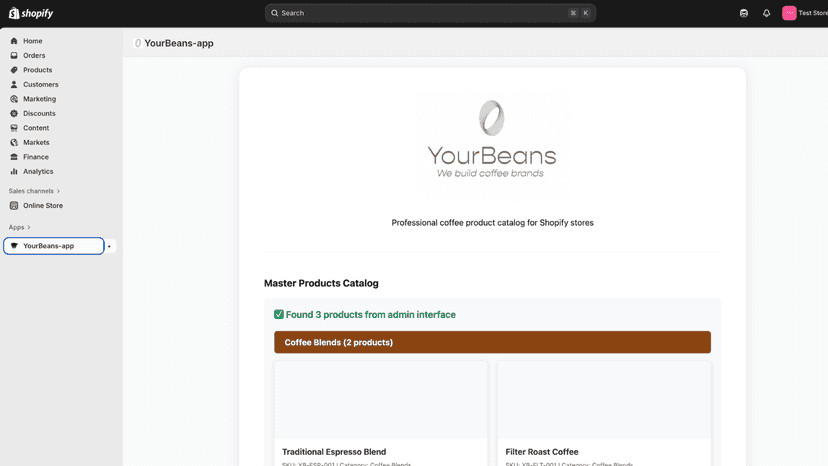Screen dimensions: 828x466
Task: Open Online Store channel
Action: (43, 206)
